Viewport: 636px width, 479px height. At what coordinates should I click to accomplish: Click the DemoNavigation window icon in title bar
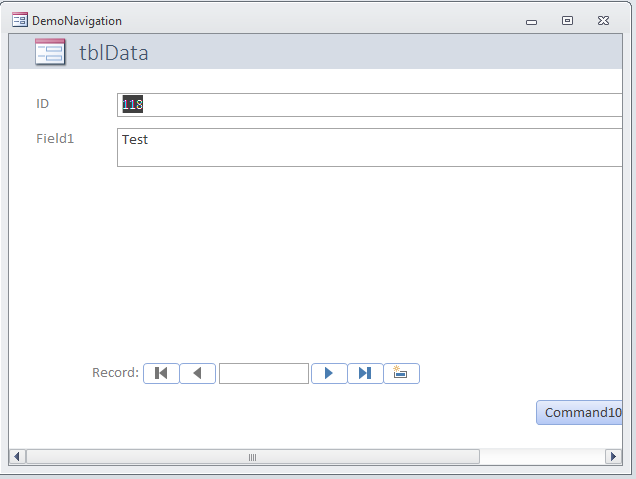[19, 20]
